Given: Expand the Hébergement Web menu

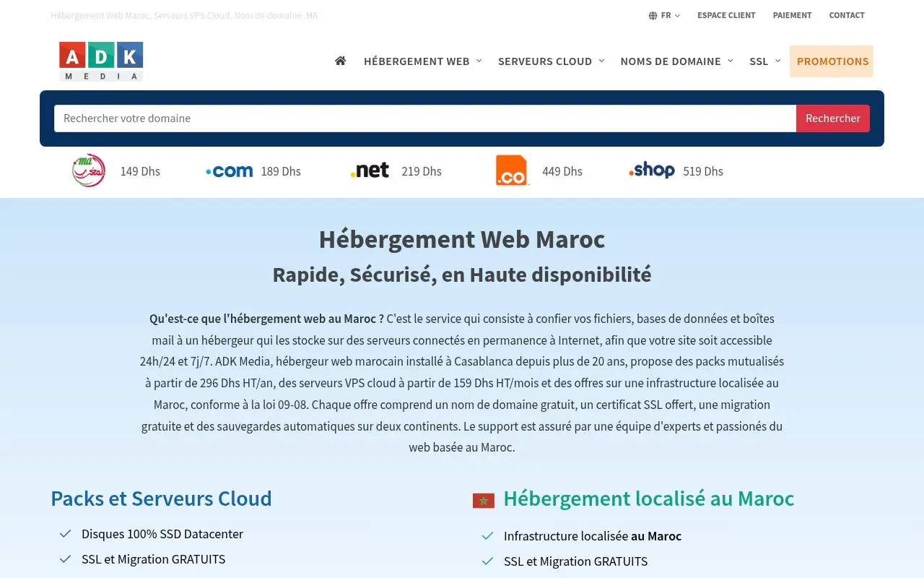Looking at the screenshot, I should [x=423, y=61].
